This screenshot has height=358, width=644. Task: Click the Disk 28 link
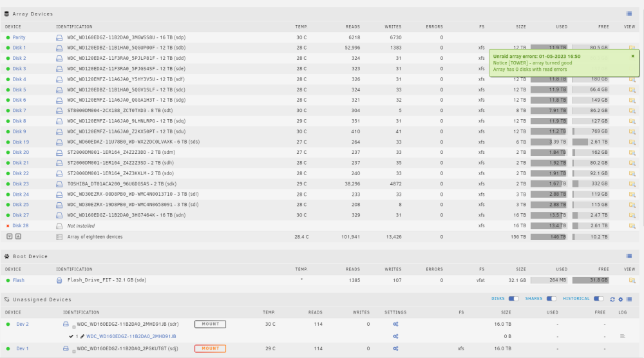pyautogui.click(x=21, y=226)
